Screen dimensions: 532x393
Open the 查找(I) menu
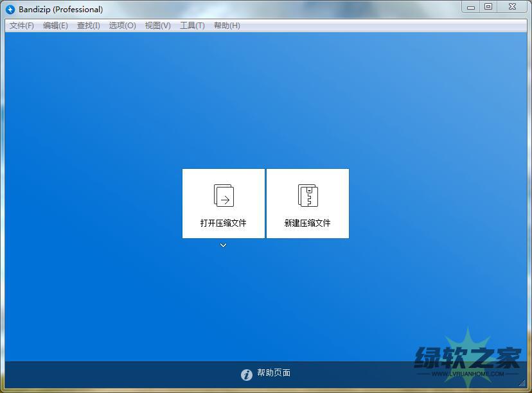click(89, 26)
